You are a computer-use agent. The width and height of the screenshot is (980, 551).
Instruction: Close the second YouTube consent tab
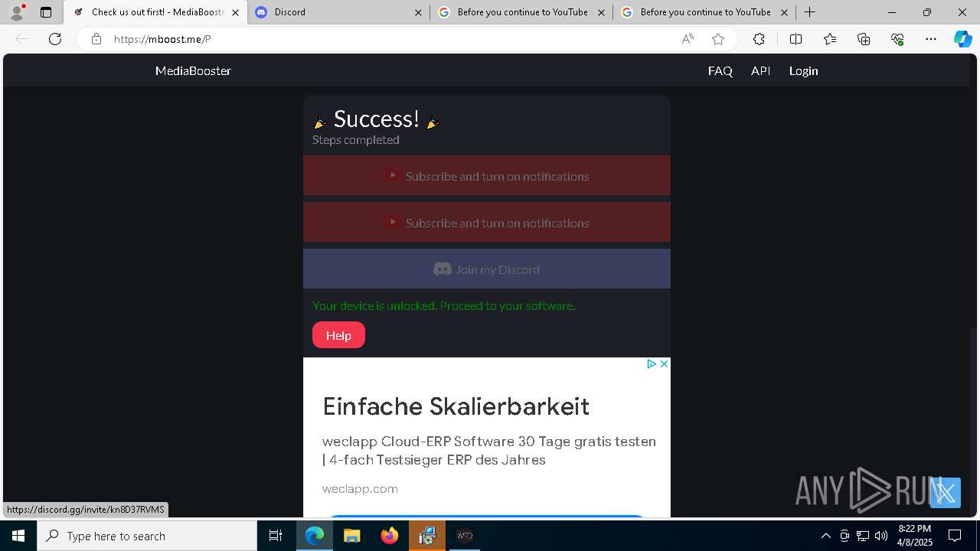coord(784,12)
